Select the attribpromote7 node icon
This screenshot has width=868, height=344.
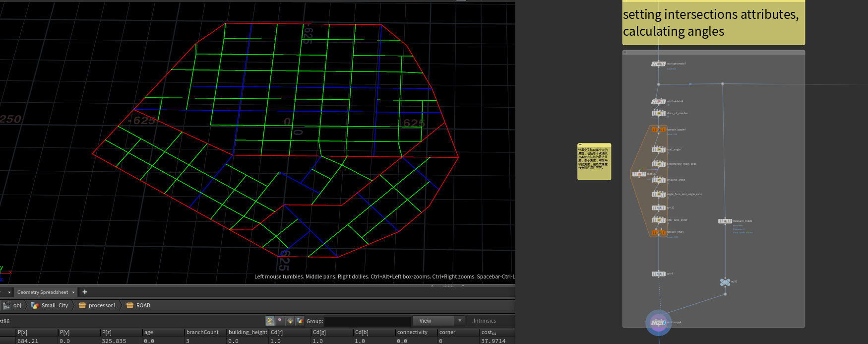(658, 64)
